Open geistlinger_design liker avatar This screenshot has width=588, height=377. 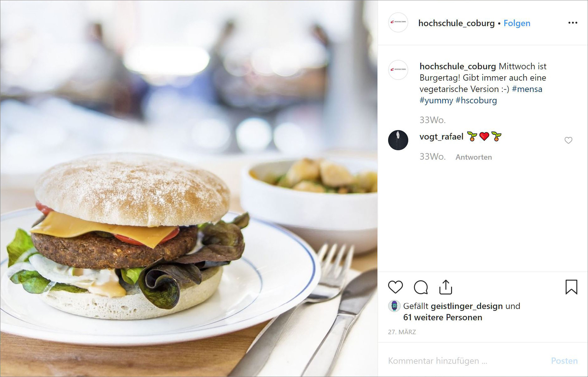point(394,306)
